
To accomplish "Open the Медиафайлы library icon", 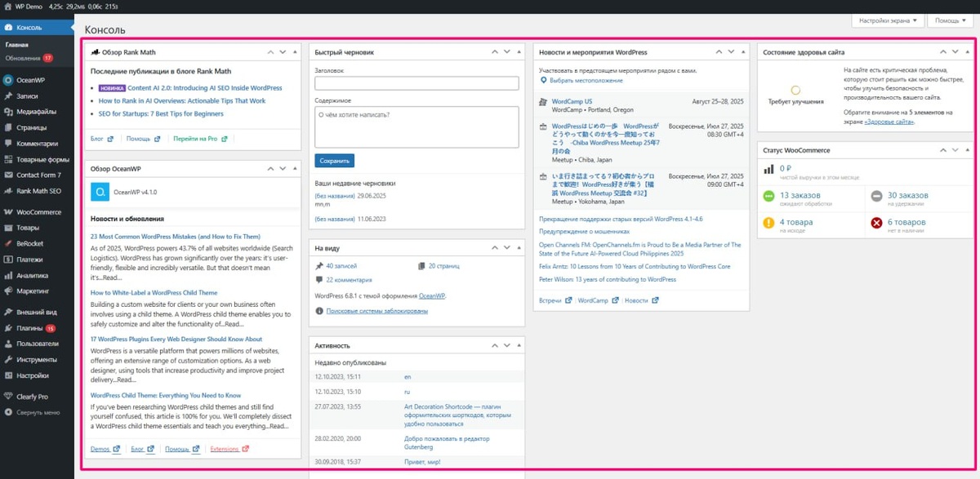I will pos(8,112).
